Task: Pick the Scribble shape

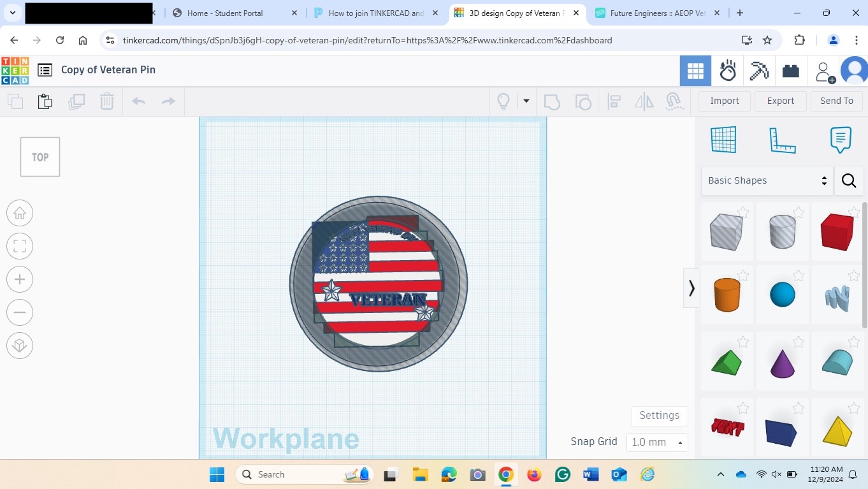Action: point(837,298)
